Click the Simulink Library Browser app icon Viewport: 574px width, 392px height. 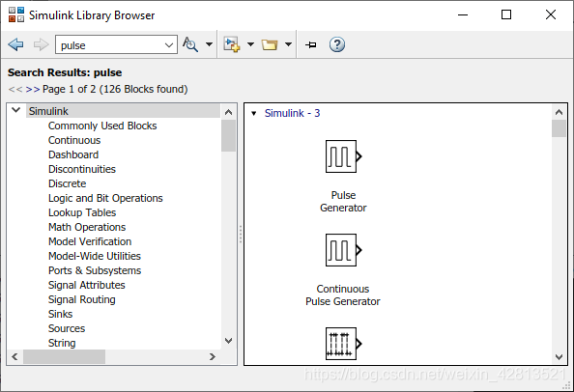pos(16,14)
